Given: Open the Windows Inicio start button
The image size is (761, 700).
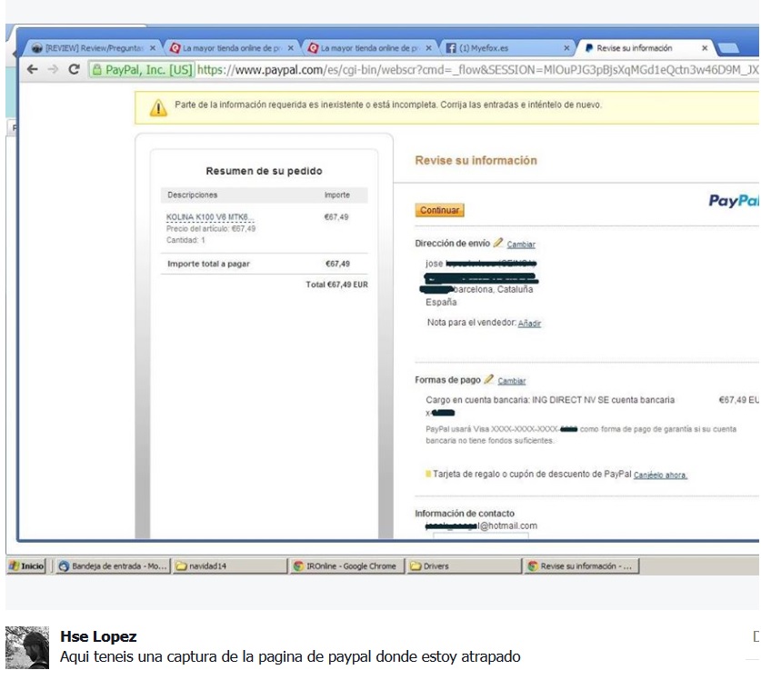Looking at the screenshot, I should [27, 565].
